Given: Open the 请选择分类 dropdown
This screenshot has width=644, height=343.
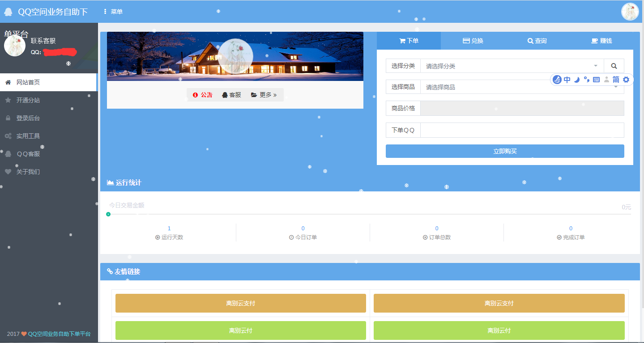Looking at the screenshot, I should [x=512, y=66].
